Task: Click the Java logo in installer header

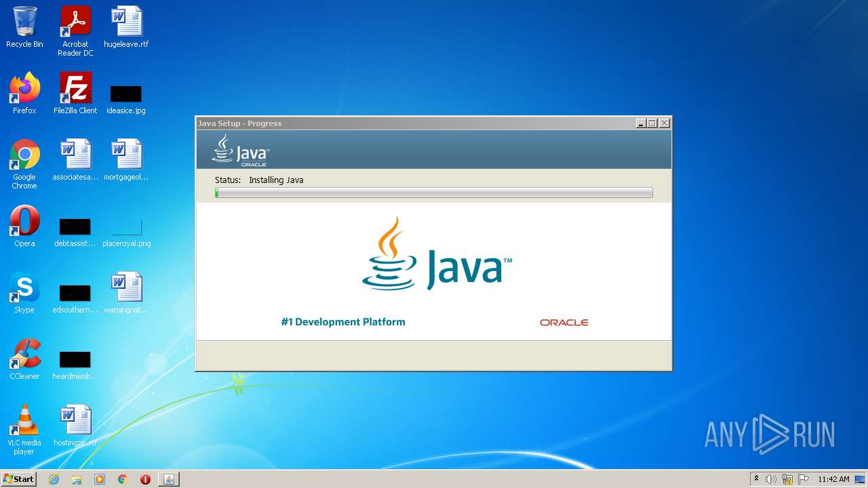Action: click(241, 150)
